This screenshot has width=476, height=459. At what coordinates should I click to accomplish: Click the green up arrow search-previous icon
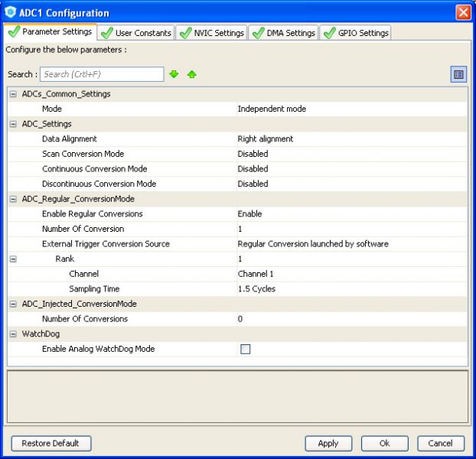(x=191, y=74)
